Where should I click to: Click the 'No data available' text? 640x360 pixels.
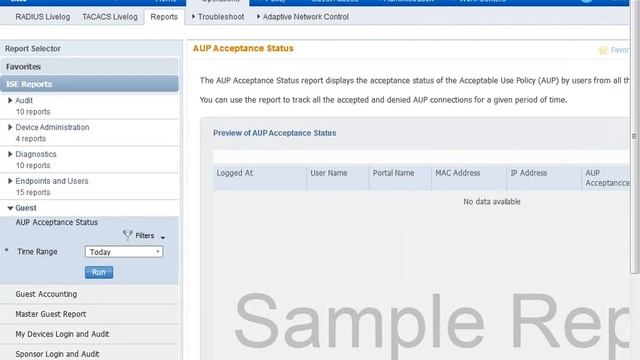coord(492,202)
